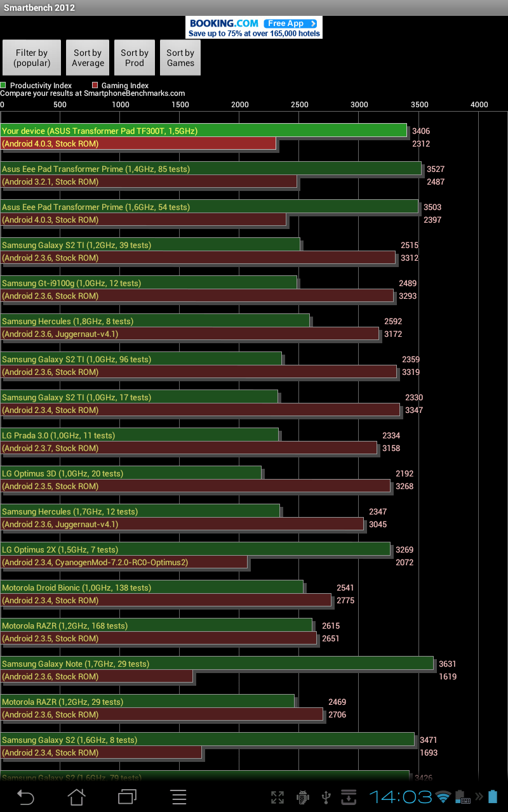This screenshot has height=812, width=508.
Task: Tap the blue tablet battery icon
Action: click(x=493, y=797)
